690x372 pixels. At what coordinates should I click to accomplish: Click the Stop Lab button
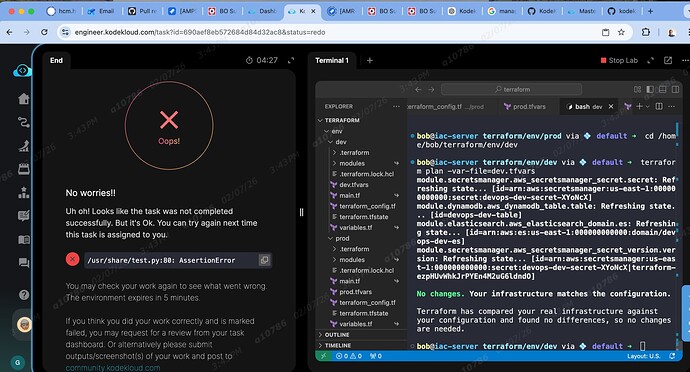(x=619, y=60)
